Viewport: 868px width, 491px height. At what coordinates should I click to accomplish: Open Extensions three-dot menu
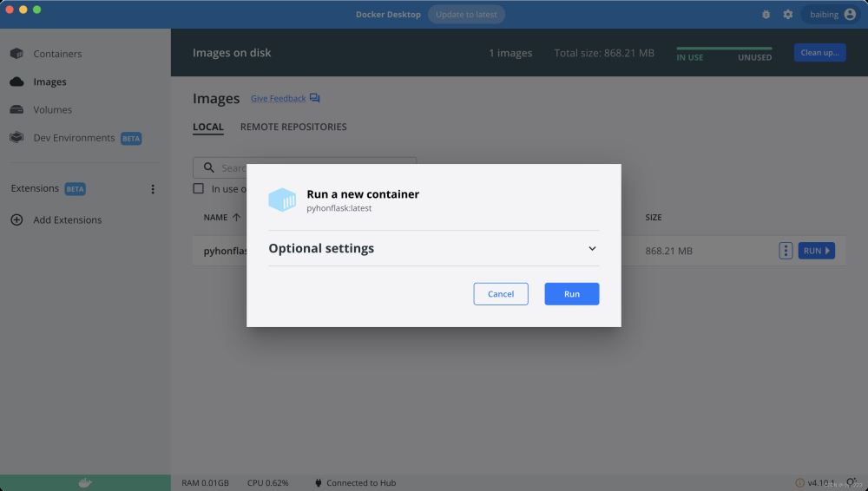pyautogui.click(x=153, y=189)
